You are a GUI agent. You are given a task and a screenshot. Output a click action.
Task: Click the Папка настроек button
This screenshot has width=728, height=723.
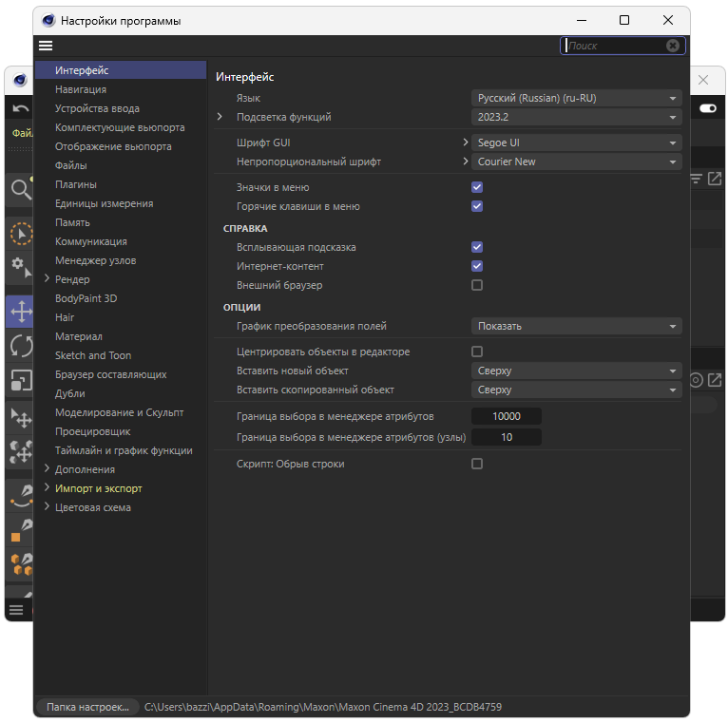(x=87, y=707)
